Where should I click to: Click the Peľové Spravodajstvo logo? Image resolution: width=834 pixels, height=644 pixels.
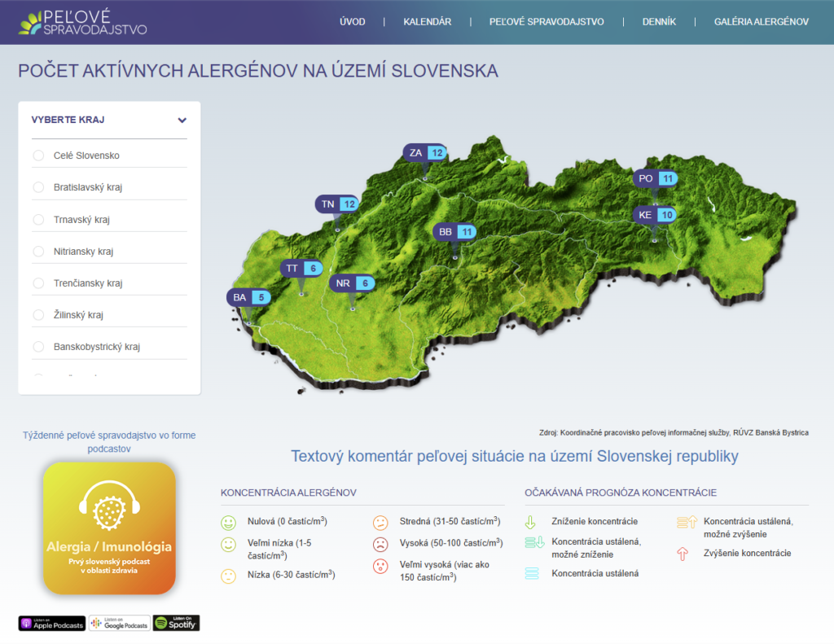click(85, 23)
